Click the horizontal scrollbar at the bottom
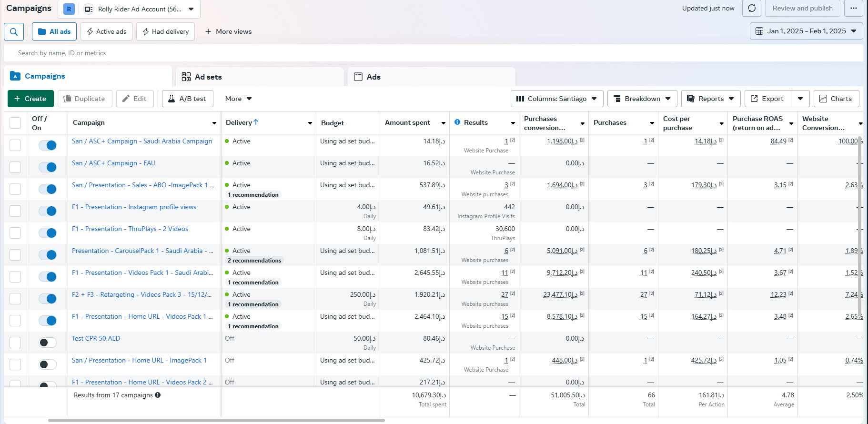Image resolution: width=868 pixels, height=424 pixels. [x=216, y=420]
